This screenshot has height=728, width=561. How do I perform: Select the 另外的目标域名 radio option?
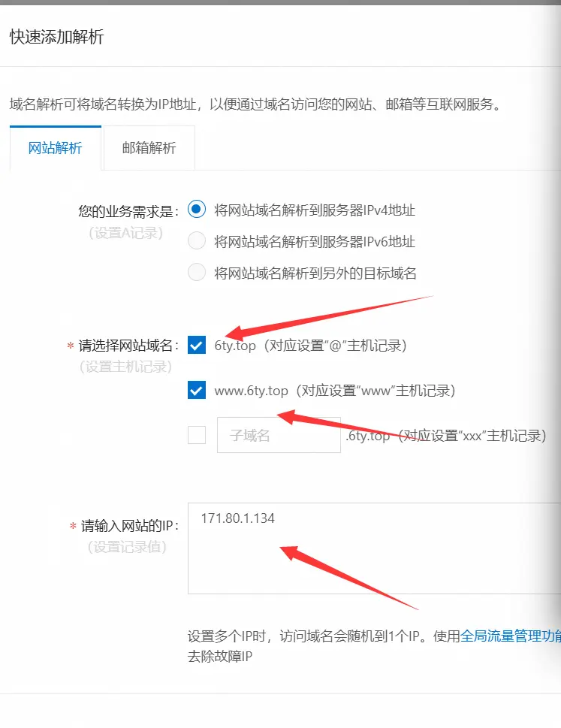coord(197,272)
